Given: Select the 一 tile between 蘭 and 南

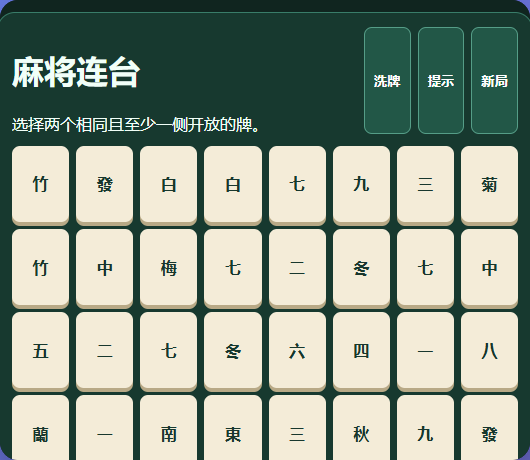Looking at the screenshot, I should point(104,429).
